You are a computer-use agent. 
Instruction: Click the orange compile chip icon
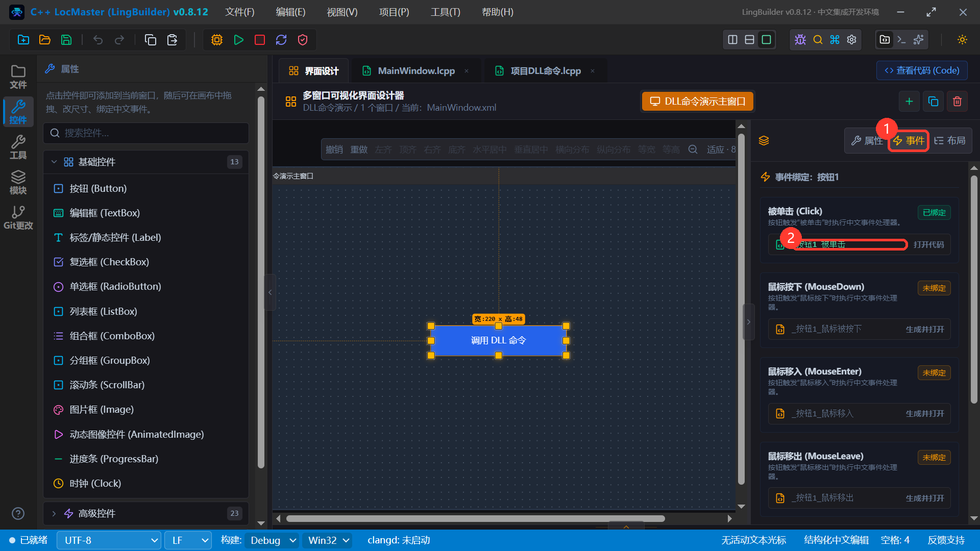217,40
